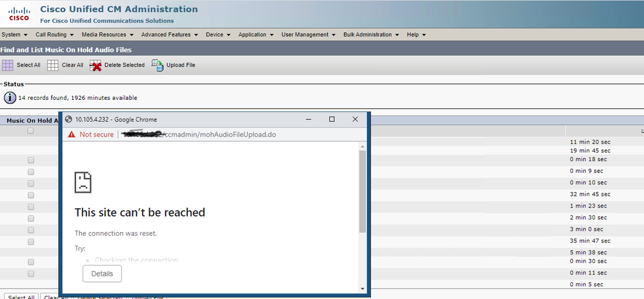This screenshot has width=644, height=299.
Task: Click the 19 min 45 sec length value
Action: click(x=590, y=151)
